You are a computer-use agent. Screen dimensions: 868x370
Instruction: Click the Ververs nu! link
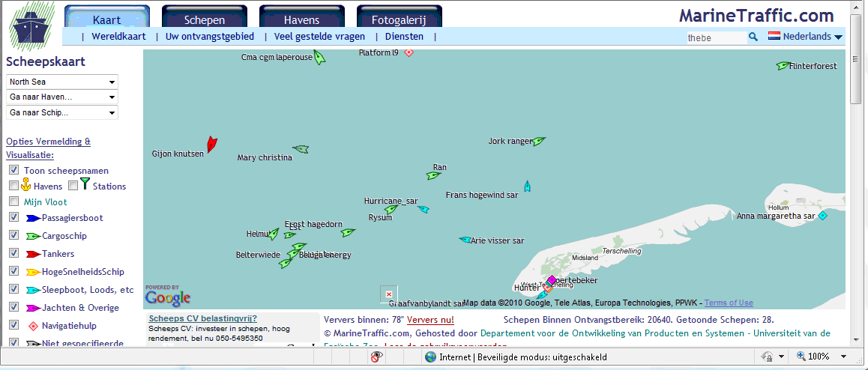point(430,320)
